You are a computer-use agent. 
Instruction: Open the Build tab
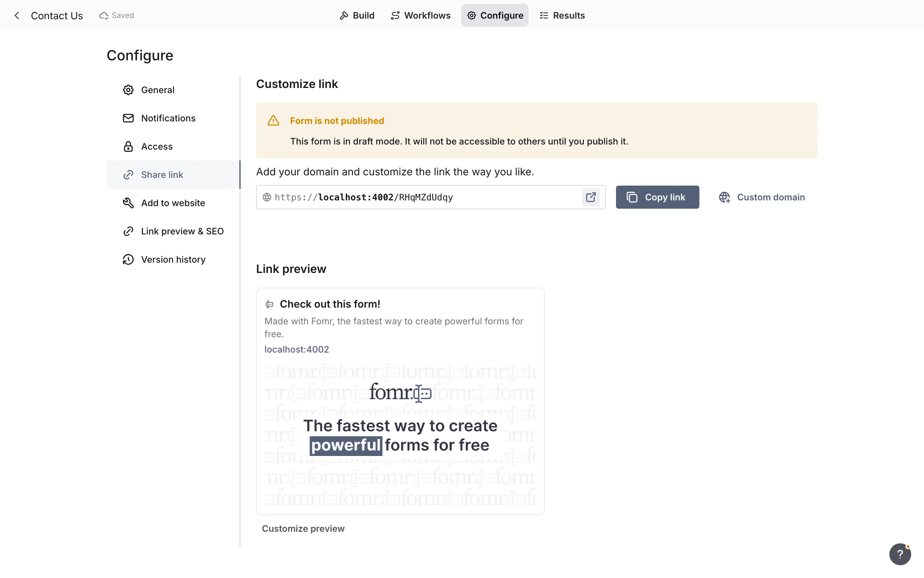coord(357,15)
